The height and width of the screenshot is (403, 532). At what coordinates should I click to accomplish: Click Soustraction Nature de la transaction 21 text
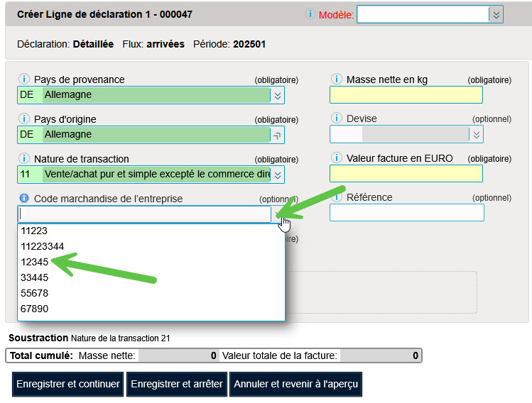(89, 338)
